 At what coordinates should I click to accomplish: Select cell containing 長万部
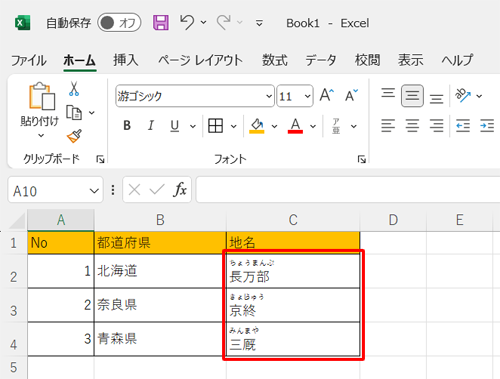point(293,271)
